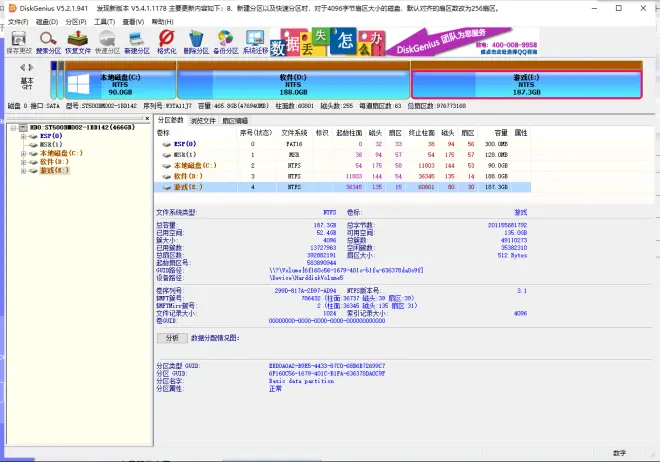660x462 pixels.
Task: Open the 文件(F) menu
Action: (x=18, y=22)
